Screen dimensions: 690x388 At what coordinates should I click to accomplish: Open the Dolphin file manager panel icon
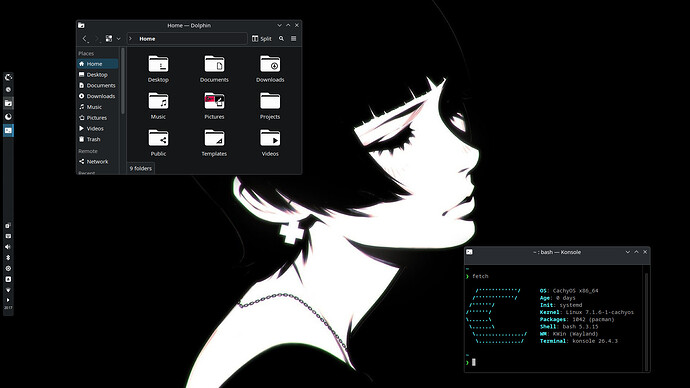pos(8,103)
